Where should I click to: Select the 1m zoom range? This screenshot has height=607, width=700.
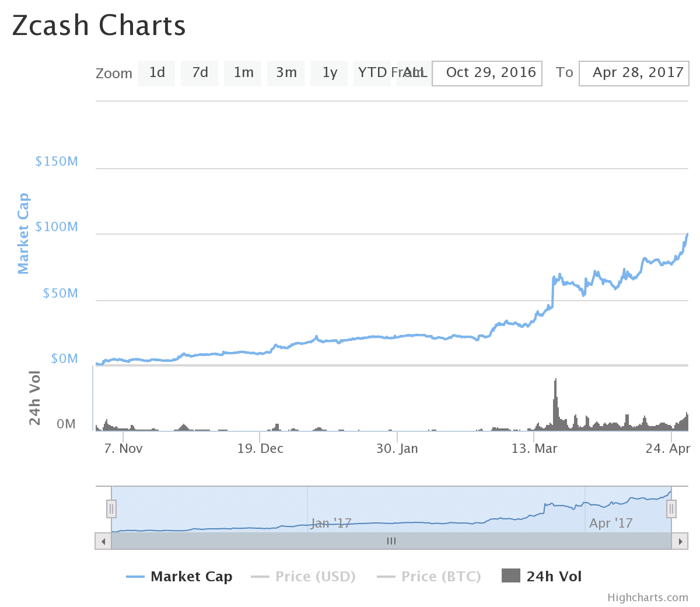pos(243,73)
